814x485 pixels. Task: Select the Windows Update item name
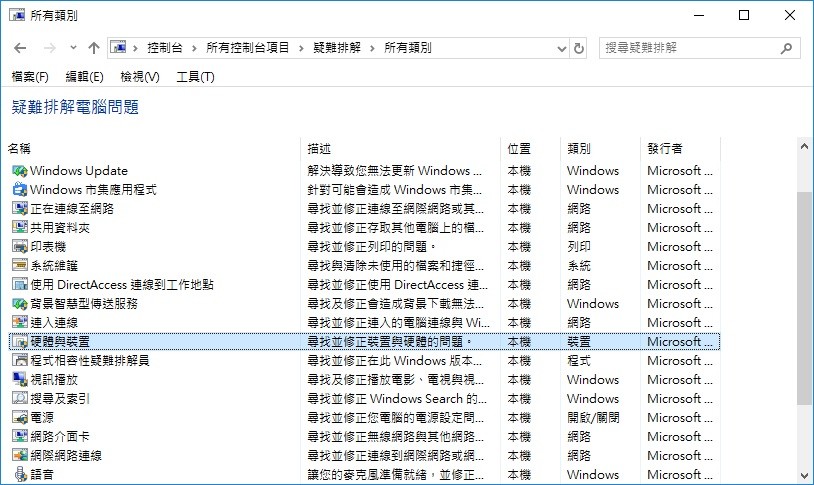coord(79,171)
